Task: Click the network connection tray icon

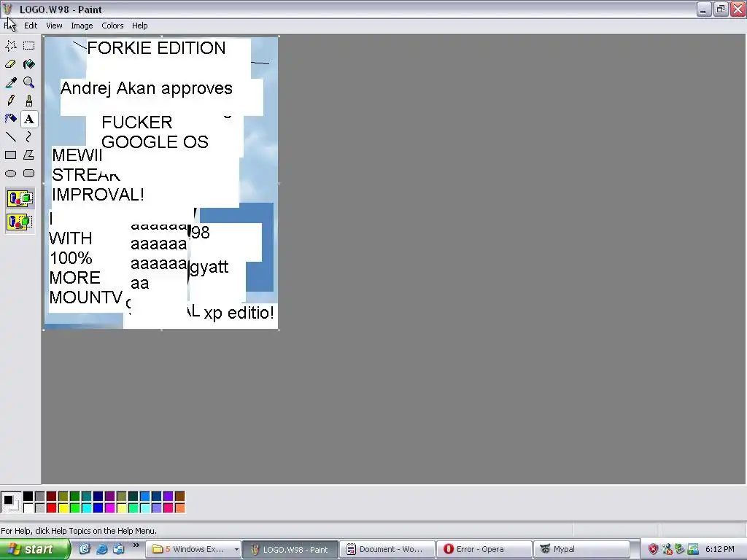Action: click(x=693, y=550)
